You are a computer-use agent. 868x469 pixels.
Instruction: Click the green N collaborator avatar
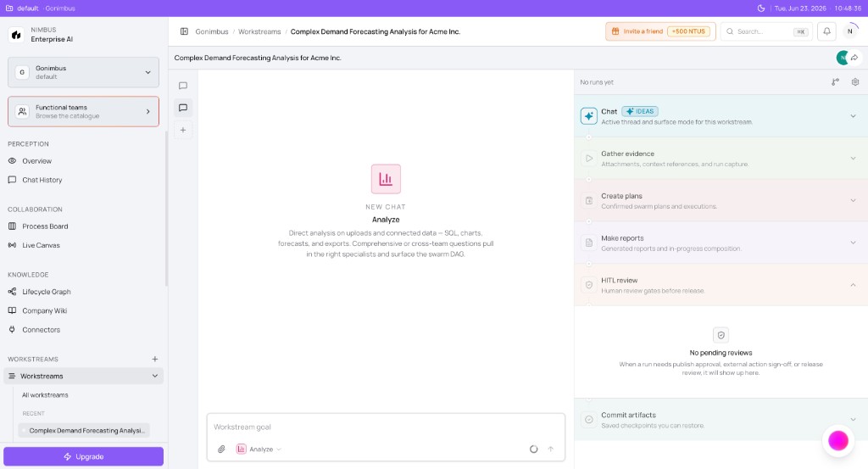pos(843,58)
